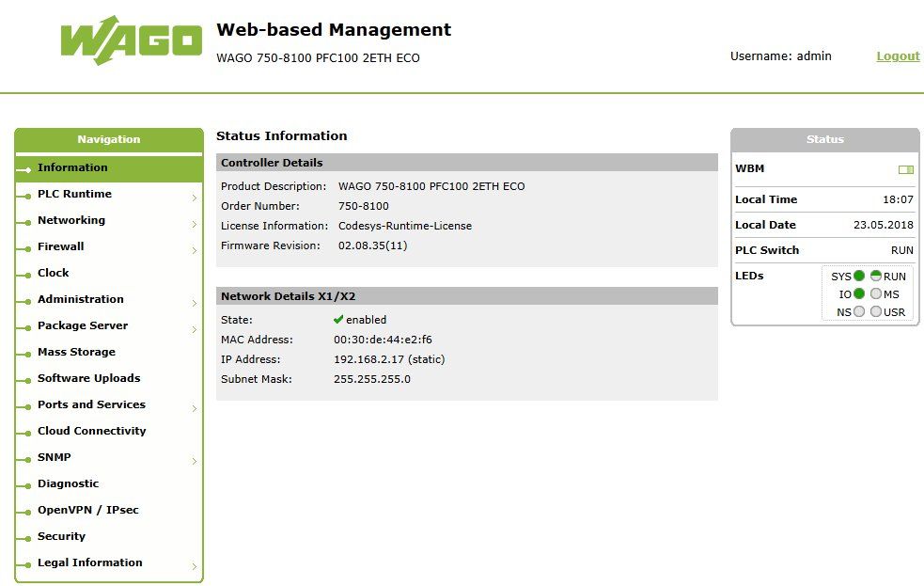Open Software Uploads page
Viewport: 924px width, 586px height.
pyautogui.click(x=109, y=378)
